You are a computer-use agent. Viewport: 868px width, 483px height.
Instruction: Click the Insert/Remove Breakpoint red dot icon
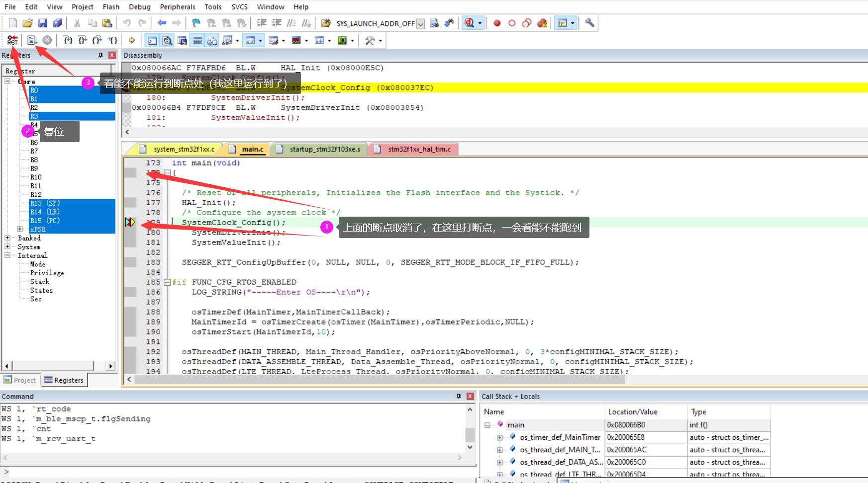click(497, 23)
